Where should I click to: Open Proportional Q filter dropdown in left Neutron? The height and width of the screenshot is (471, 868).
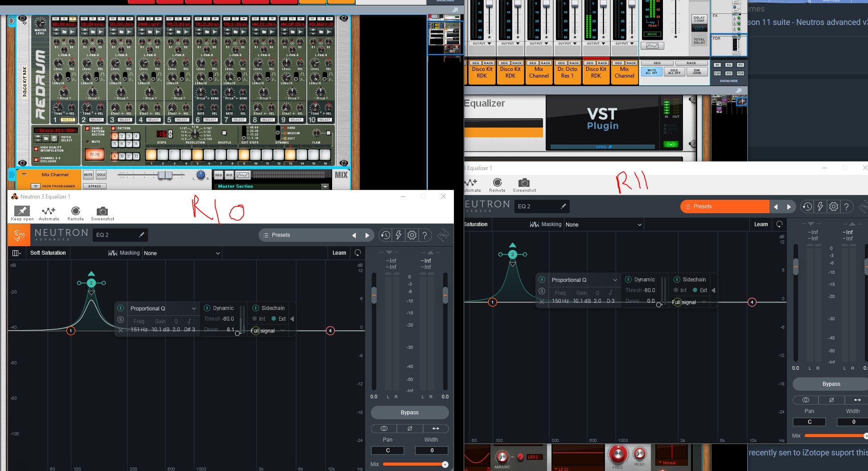(163, 308)
